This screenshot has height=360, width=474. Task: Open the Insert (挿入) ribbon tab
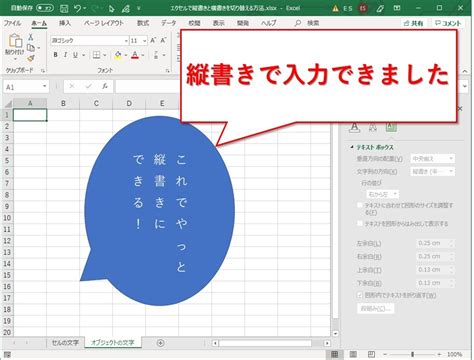pos(65,23)
